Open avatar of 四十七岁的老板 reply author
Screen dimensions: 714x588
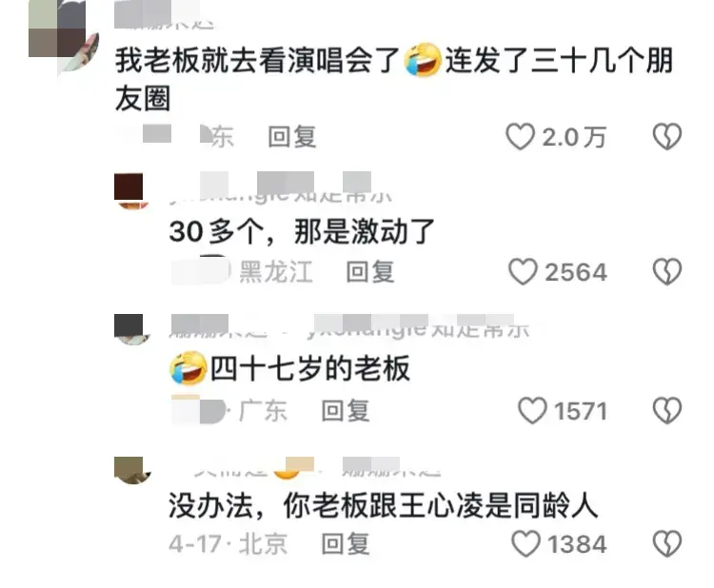132,329
